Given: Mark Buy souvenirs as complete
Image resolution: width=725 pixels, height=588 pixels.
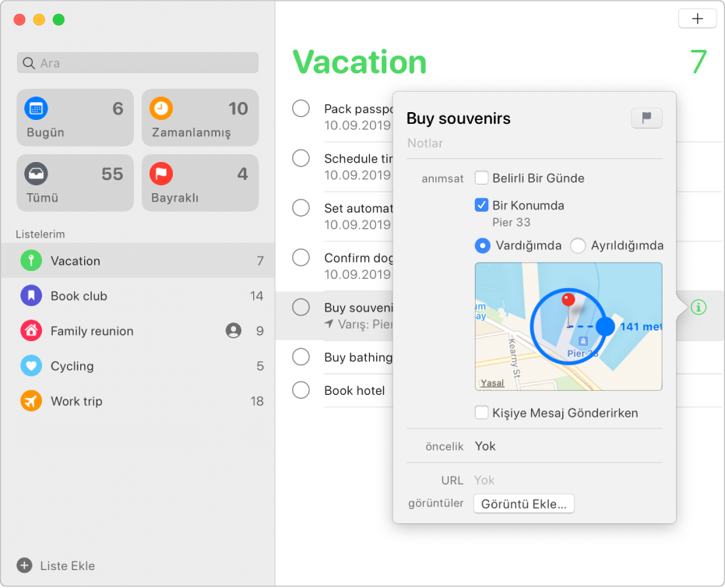Looking at the screenshot, I should coord(301,307).
